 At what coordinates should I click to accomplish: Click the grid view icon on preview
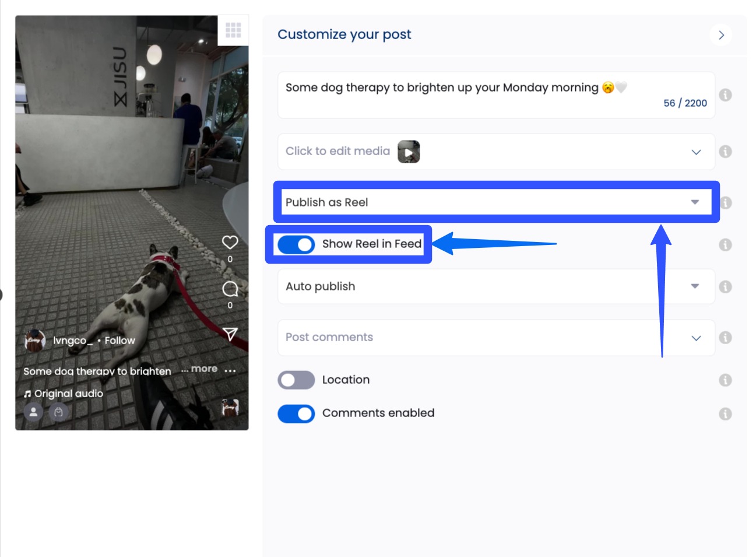point(233,30)
